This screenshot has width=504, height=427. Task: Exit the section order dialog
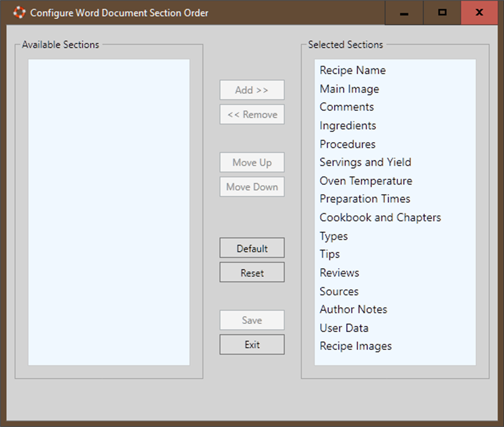[x=252, y=344]
